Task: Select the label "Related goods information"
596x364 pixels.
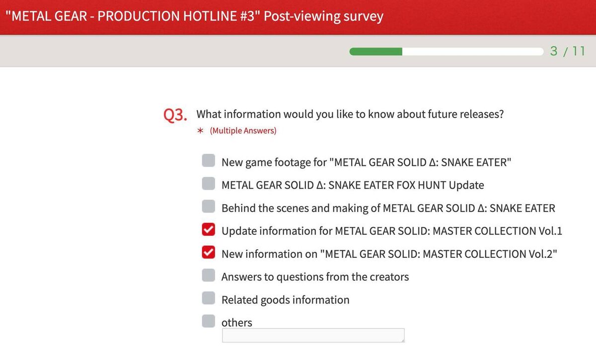Action: pos(286,300)
